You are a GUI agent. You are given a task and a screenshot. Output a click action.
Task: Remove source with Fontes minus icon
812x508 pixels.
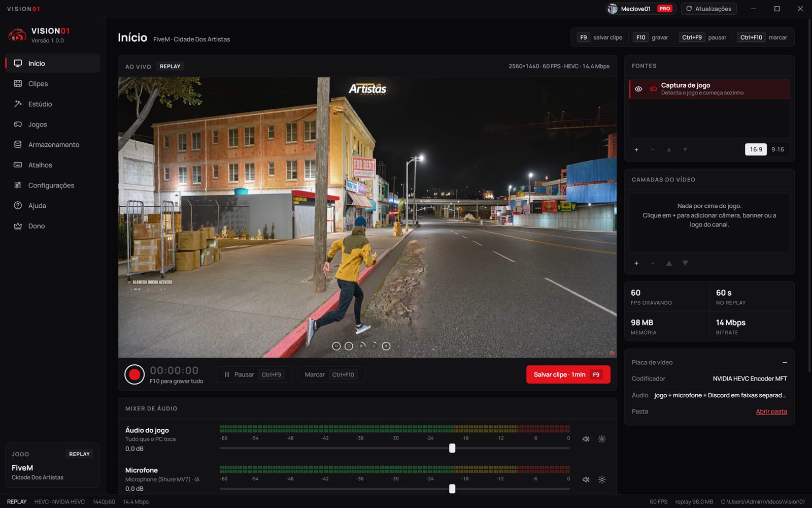click(653, 150)
